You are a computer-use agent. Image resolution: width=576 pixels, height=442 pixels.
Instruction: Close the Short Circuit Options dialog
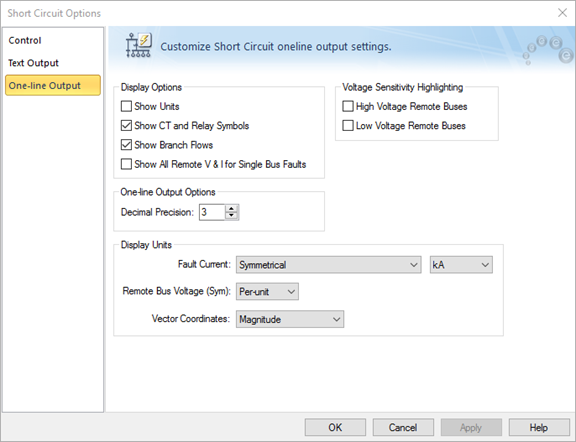(x=562, y=13)
